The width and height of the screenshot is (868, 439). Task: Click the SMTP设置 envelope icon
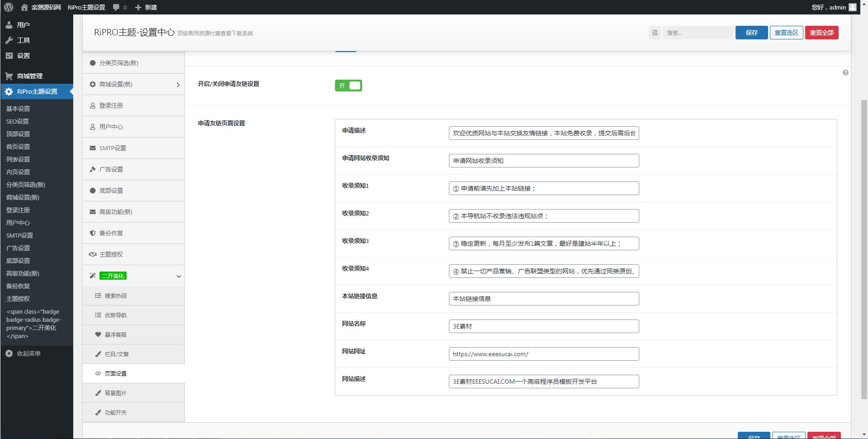click(x=92, y=148)
